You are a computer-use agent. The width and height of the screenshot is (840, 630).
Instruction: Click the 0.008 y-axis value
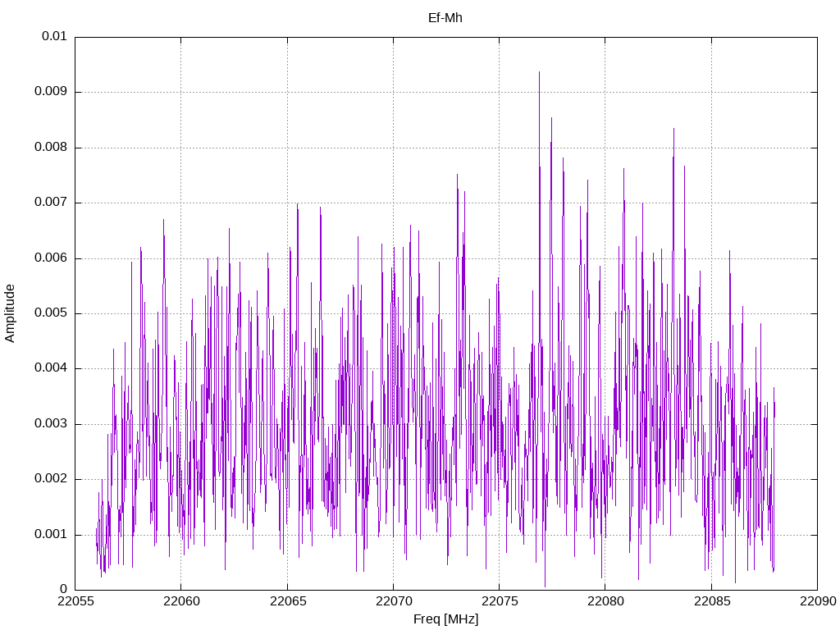(51, 148)
